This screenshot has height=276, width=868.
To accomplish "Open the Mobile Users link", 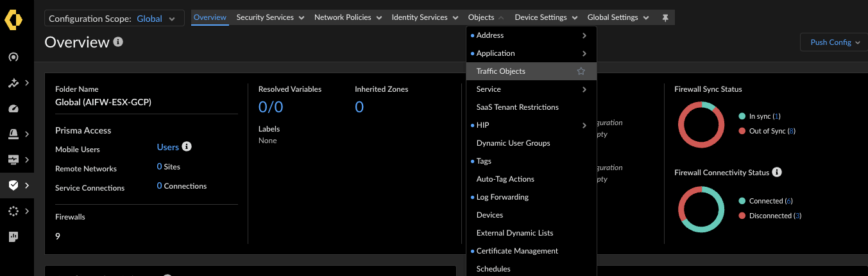I will pyautogui.click(x=167, y=147).
